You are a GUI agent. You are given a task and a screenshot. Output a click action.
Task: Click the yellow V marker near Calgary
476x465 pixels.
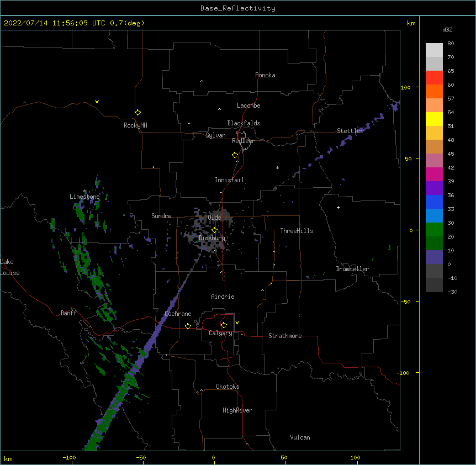point(237,323)
